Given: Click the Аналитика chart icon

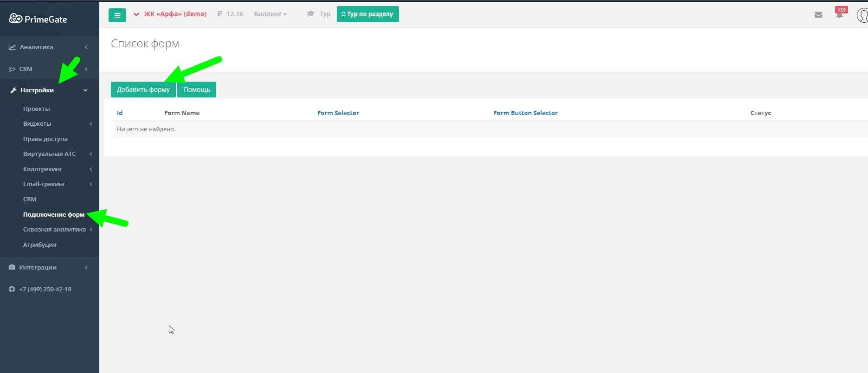Looking at the screenshot, I should pyautogui.click(x=12, y=47).
